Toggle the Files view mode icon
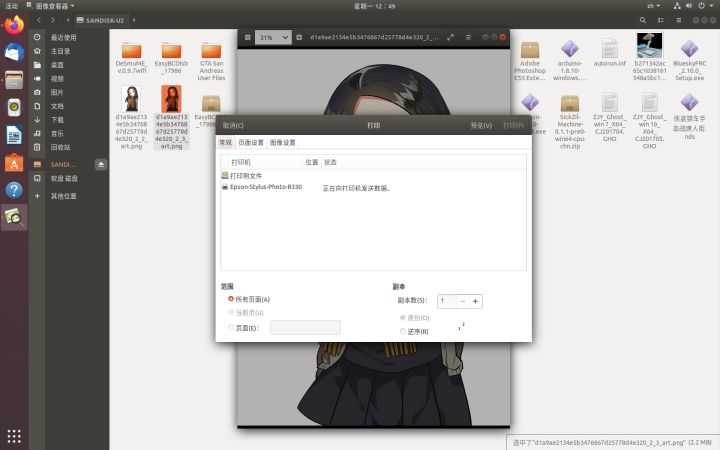 tap(660, 20)
